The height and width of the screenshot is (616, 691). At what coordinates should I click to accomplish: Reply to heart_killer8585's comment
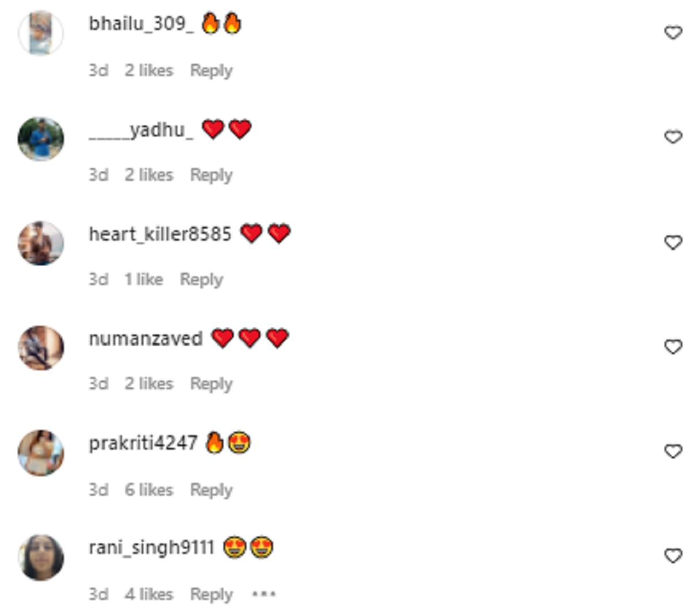point(201,280)
